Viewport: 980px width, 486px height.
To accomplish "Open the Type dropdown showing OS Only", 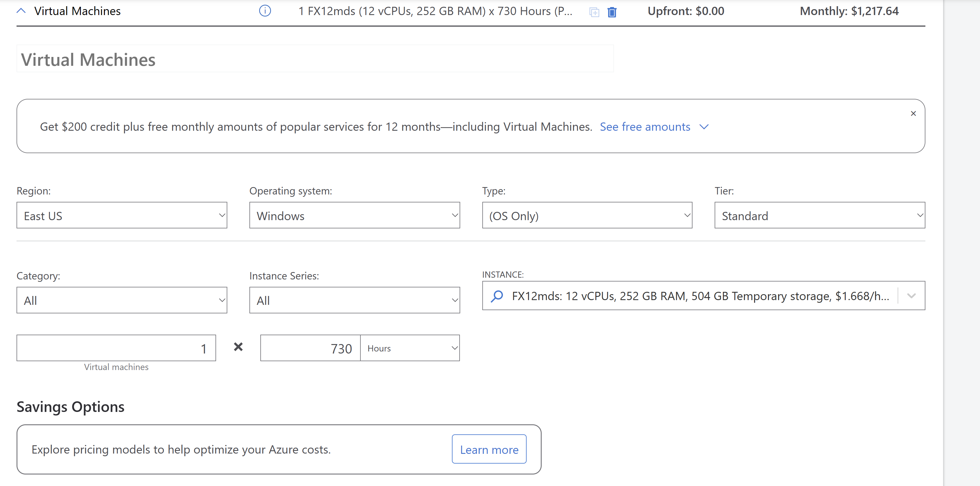I will [587, 216].
